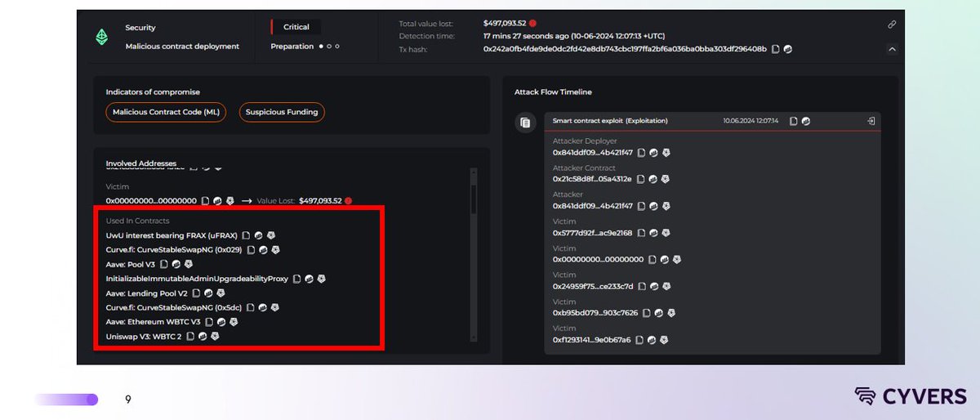Copy timeline victim address 0x00000000...00000000
980x420 pixels.
point(653,260)
